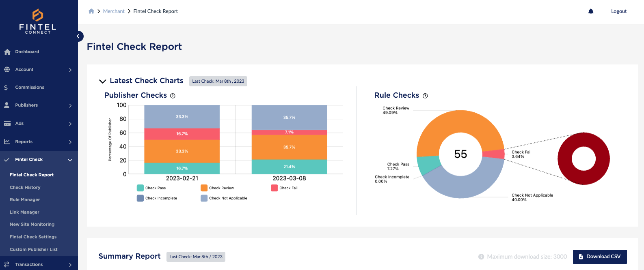This screenshot has width=644, height=270.
Task: Click the home icon in the breadcrumb
Action: click(x=91, y=11)
